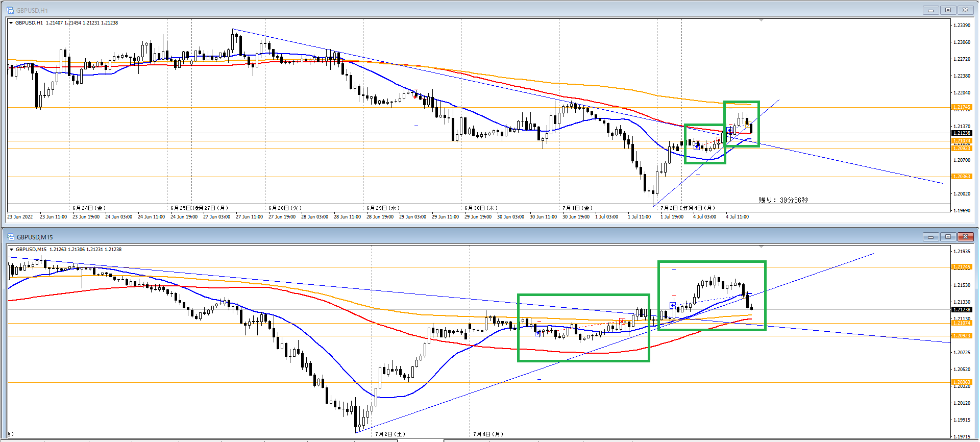The width and height of the screenshot is (980, 442).
Task: Minimize the GBPUSD,H1 chart window
Action: click(x=930, y=10)
